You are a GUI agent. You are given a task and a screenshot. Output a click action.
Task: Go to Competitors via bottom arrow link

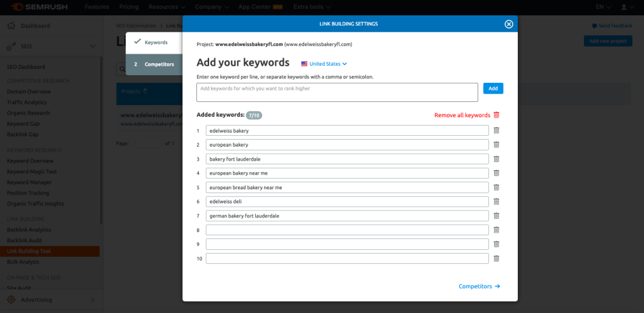[479, 287]
